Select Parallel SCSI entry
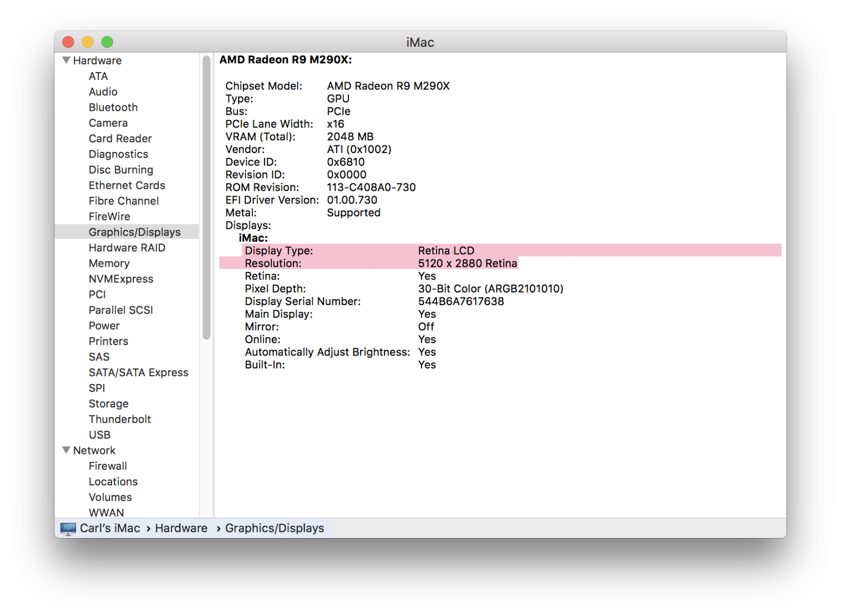 point(121,310)
